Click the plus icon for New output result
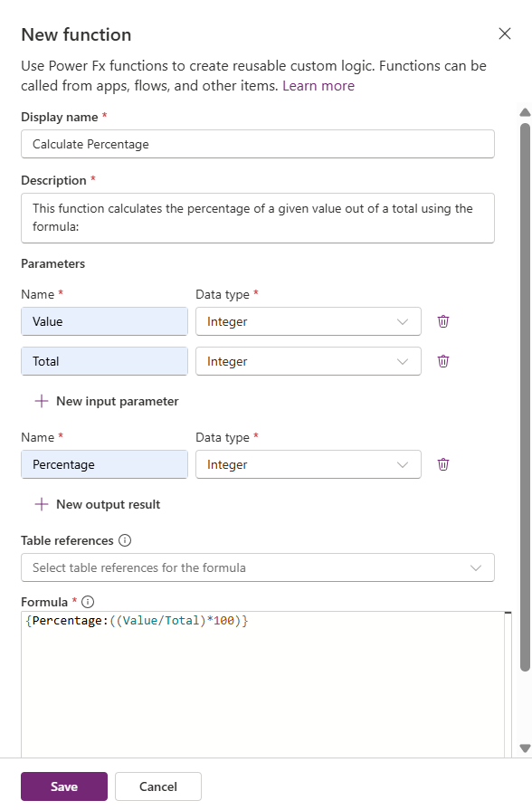Screen dimensions: 532x810 [x=42, y=504]
